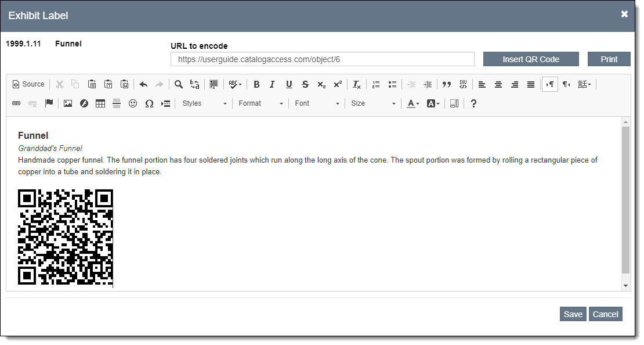
Task: Insert a numbered list
Action: (376, 84)
